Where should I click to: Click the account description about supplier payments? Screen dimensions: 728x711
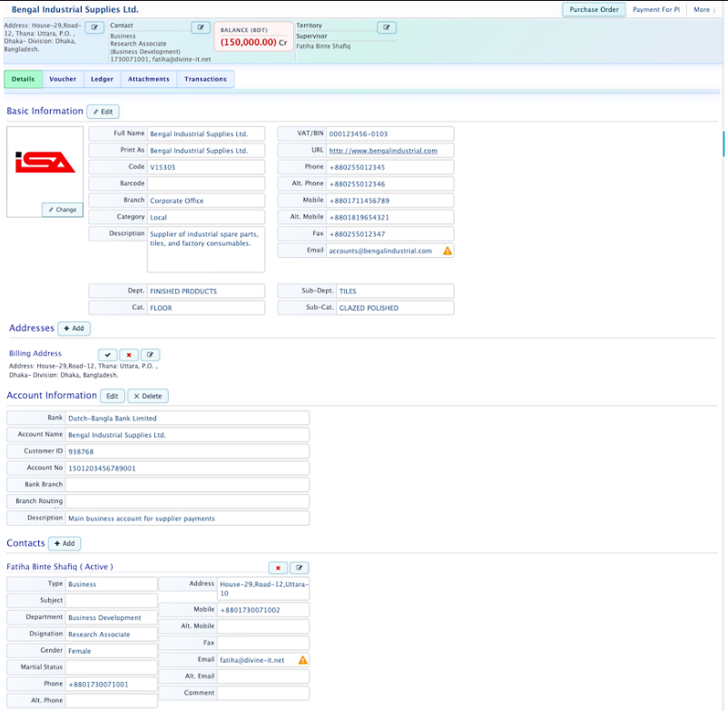pos(187,518)
